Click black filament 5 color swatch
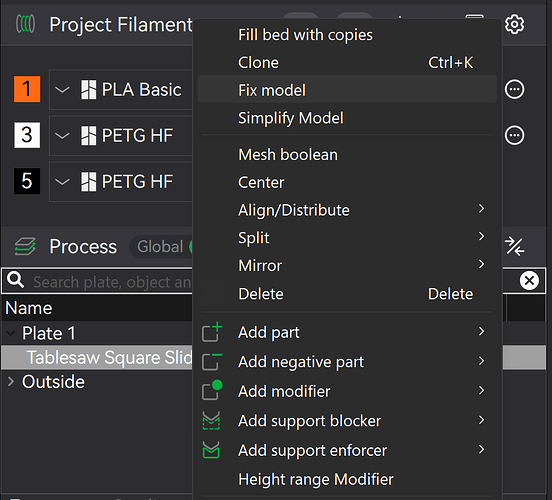This screenshot has width=552, height=500. (x=27, y=181)
